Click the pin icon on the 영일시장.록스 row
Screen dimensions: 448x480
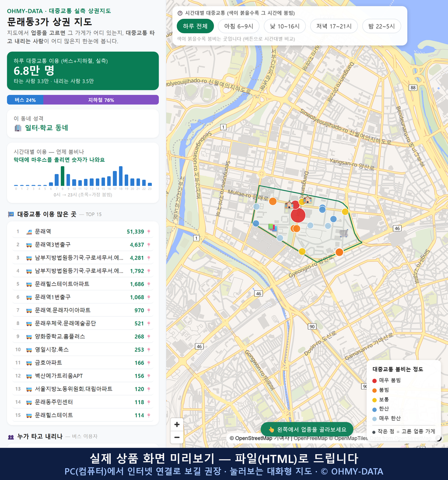click(x=149, y=350)
